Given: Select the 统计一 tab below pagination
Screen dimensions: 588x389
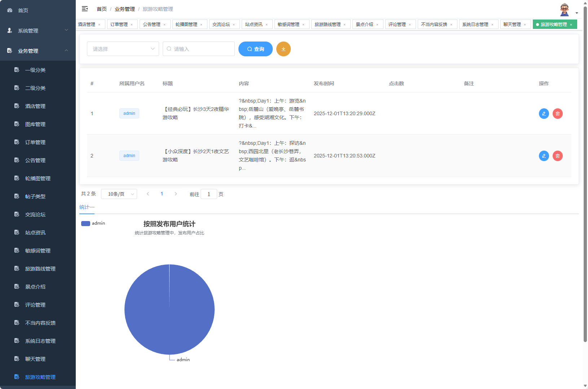Looking at the screenshot, I should 87,207.
